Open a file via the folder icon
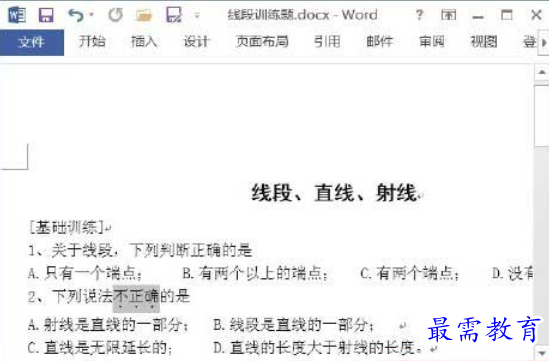The image size is (549, 361). (144, 15)
